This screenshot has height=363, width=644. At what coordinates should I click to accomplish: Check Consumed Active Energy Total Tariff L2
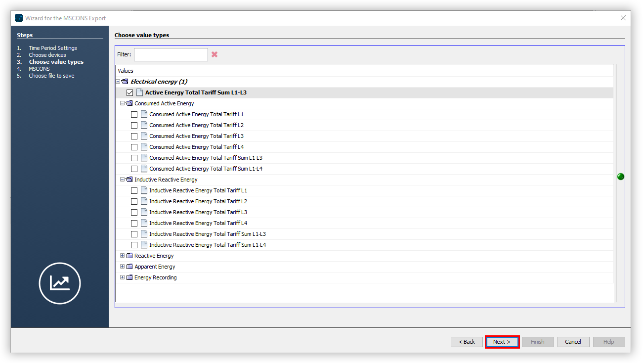pos(134,125)
